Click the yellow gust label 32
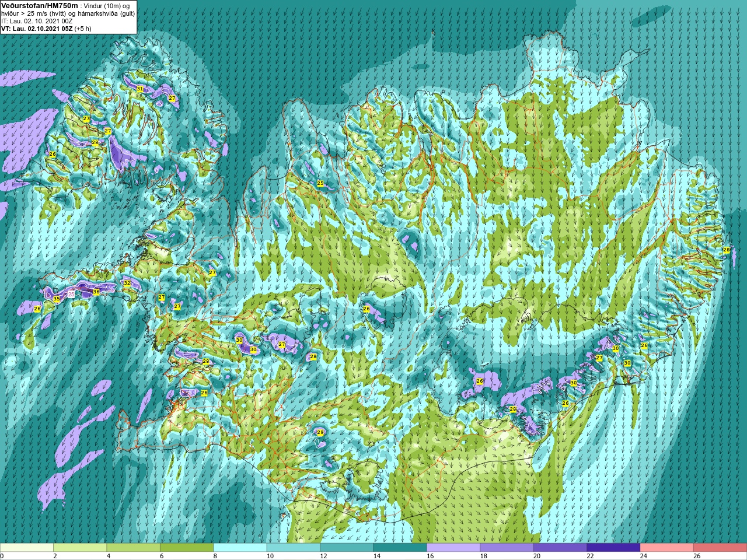 point(127,283)
